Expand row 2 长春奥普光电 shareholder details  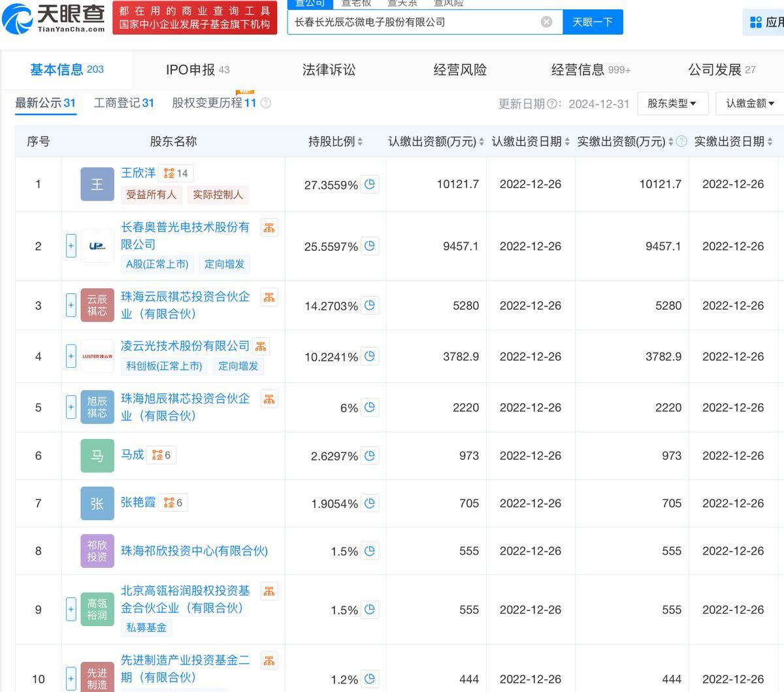(71, 246)
